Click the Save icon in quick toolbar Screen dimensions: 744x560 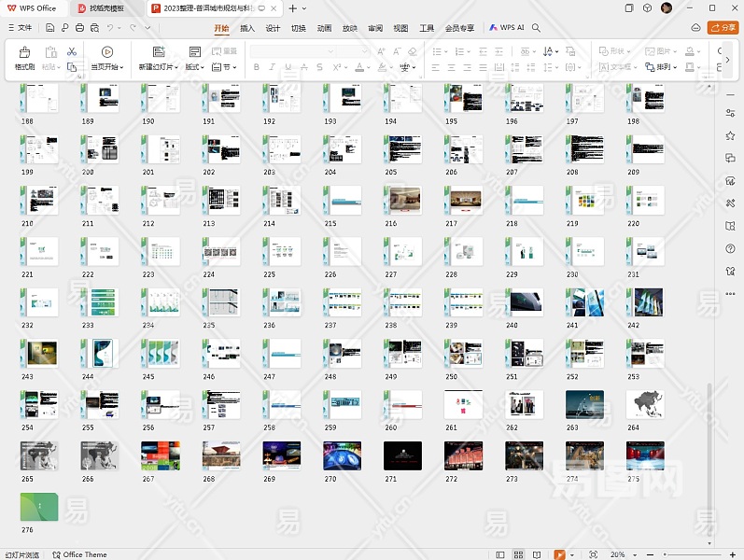[x=49, y=28]
